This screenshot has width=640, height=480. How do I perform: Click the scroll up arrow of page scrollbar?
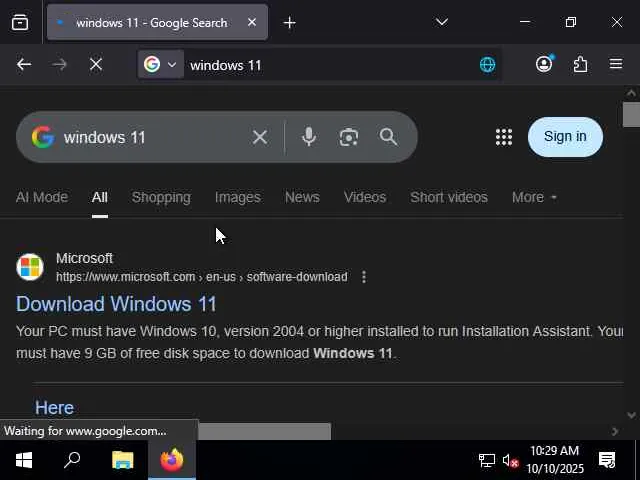click(x=631, y=93)
